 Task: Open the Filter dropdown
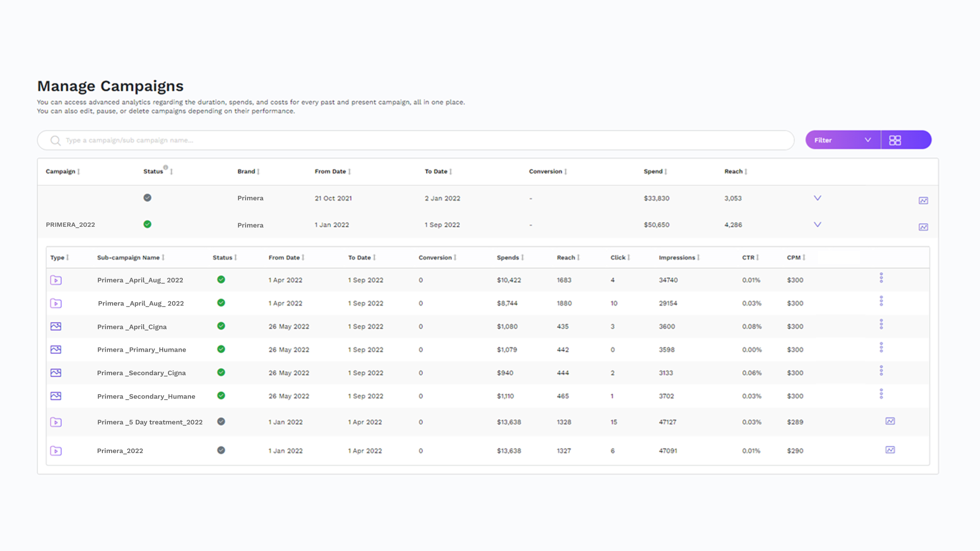(843, 140)
